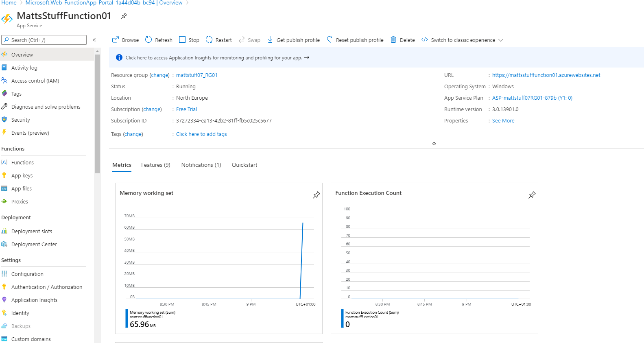Restart the function app

coord(219,40)
